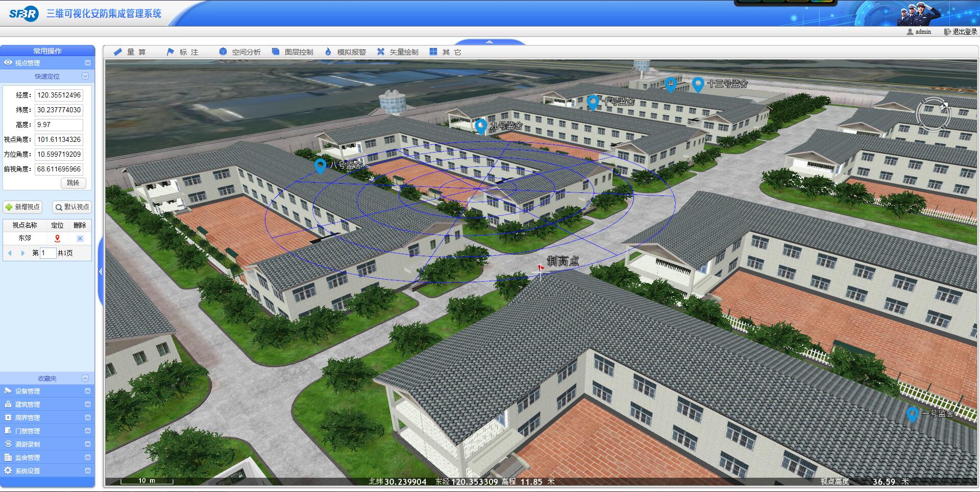
Task: Collapse the top toolbar with the up arrow
Action: pos(489,42)
